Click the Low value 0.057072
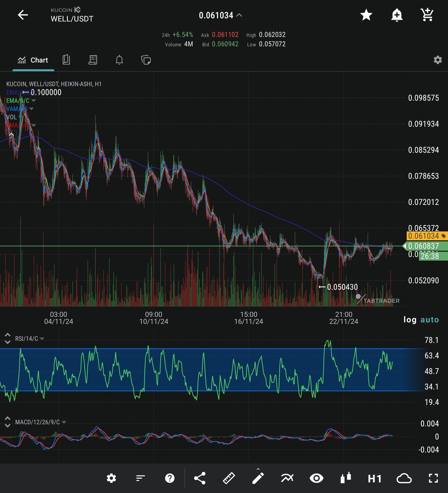448x493 pixels. [272, 44]
